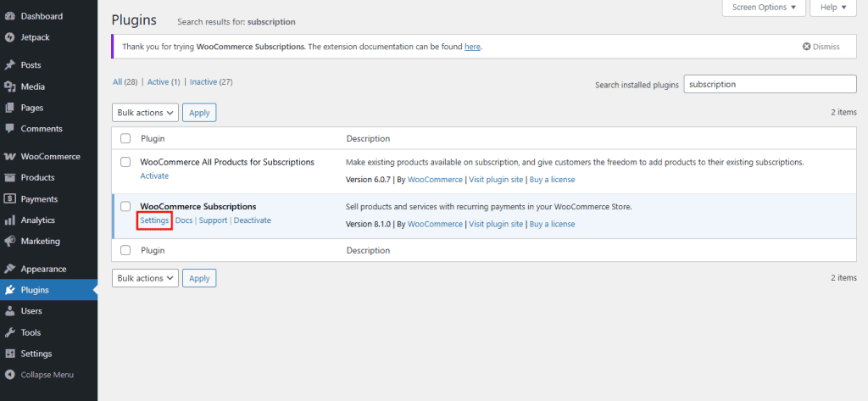The image size is (868, 401).
Task: Visit plugin site for WooCommerce Subscriptions 8.1.0
Action: pyautogui.click(x=496, y=224)
